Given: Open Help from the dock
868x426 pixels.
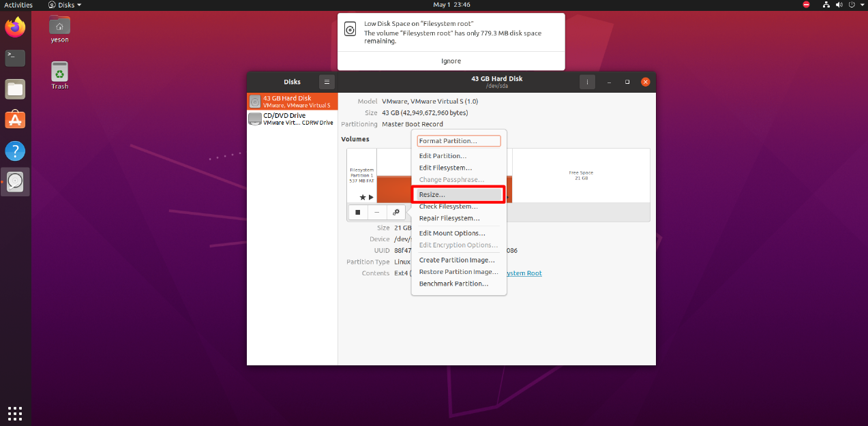Looking at the screenshot, I should pos(15,151).
